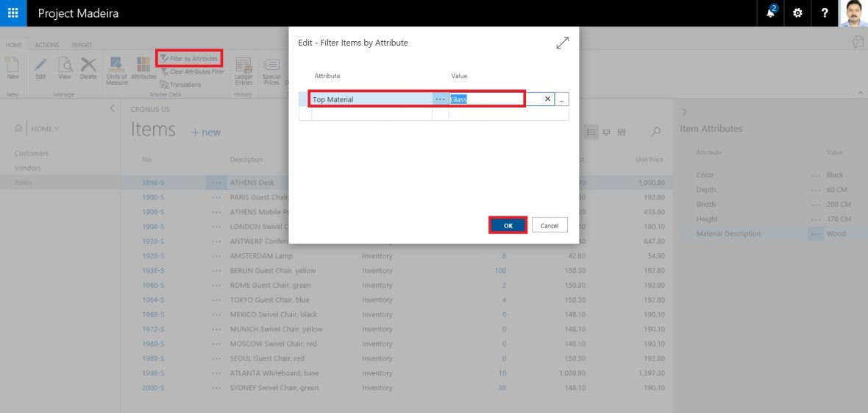This screenshot has height=413, width=868.
Task: Expand the dialog to full screen
Action: [x=562, y=43]
